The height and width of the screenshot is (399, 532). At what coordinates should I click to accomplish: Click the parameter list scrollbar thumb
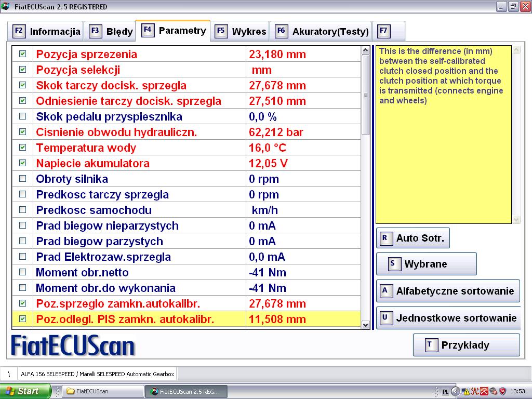(365, 95)
